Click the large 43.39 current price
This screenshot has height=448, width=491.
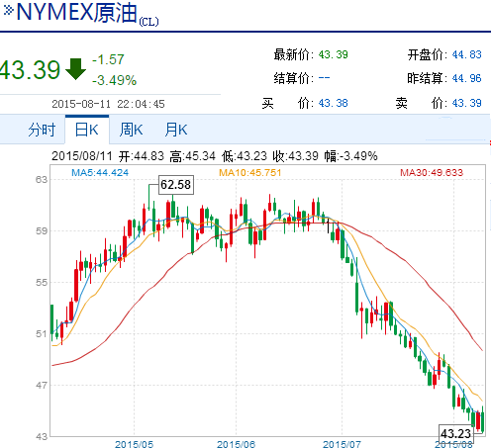click(x=30, y=70)
